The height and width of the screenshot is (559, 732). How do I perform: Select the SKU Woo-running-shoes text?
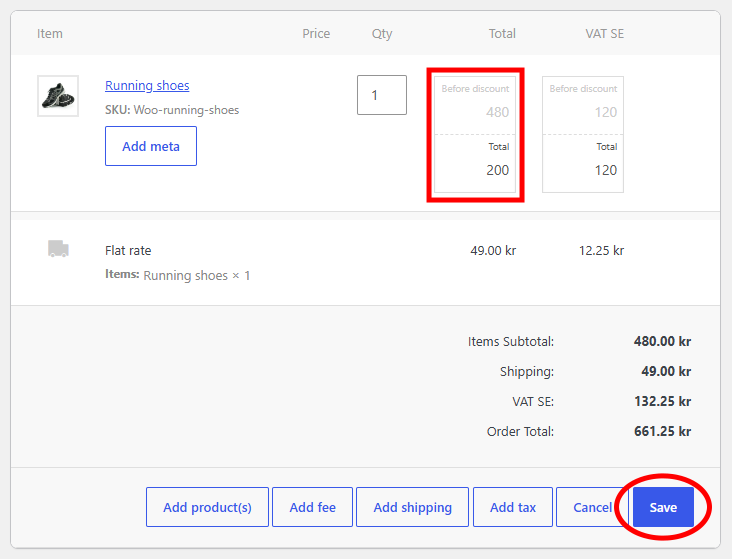(x=172, y=110)
